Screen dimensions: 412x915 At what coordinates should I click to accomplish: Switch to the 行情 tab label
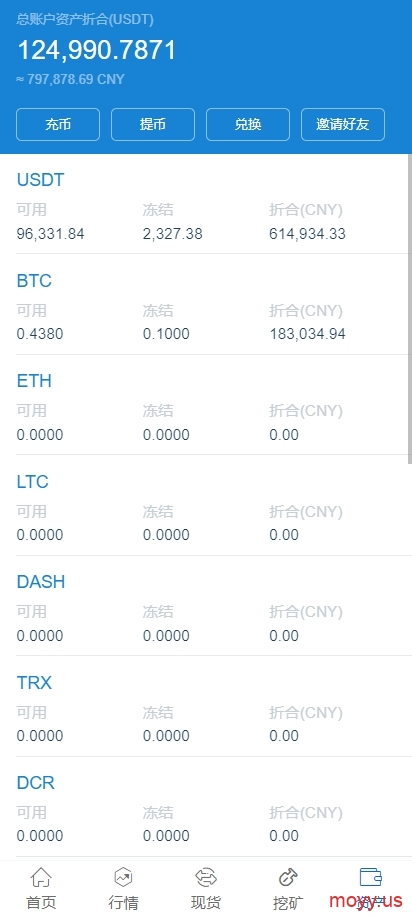[x=124, y=902]
